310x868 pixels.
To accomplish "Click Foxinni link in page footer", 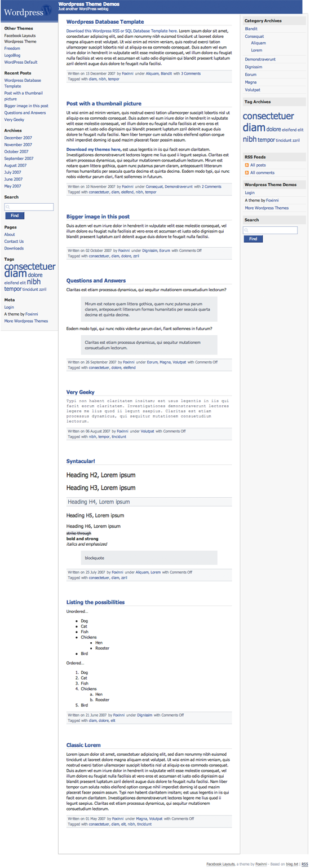I will click(x=261, y=864).
